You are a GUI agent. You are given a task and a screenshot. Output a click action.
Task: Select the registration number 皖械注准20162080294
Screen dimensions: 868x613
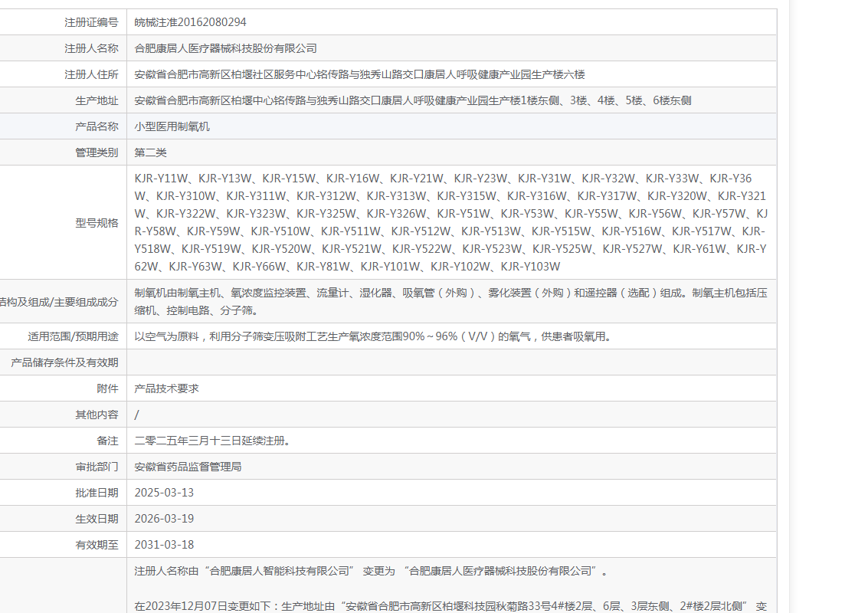[x=190, y=22]
